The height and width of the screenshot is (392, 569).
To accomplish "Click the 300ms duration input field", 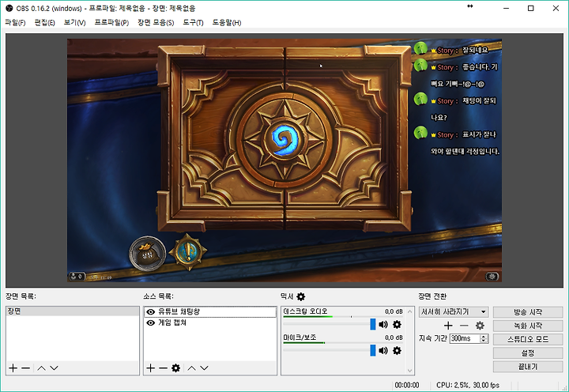I will click(465, 338).
